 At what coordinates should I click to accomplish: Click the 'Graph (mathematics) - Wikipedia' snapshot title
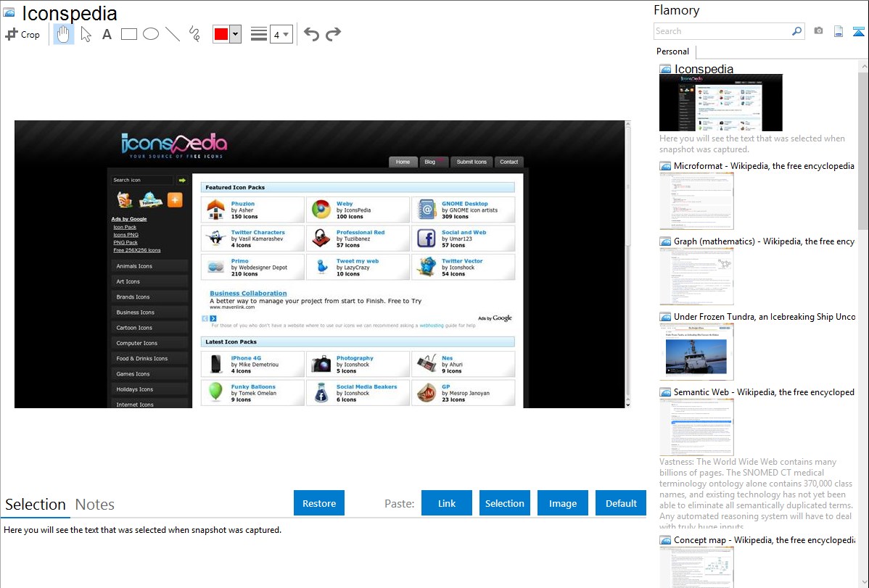pos(764,241)
